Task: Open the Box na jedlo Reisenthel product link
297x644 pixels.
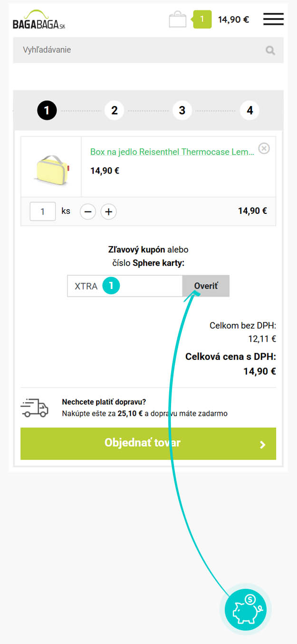Action: (x=172, y=152)
